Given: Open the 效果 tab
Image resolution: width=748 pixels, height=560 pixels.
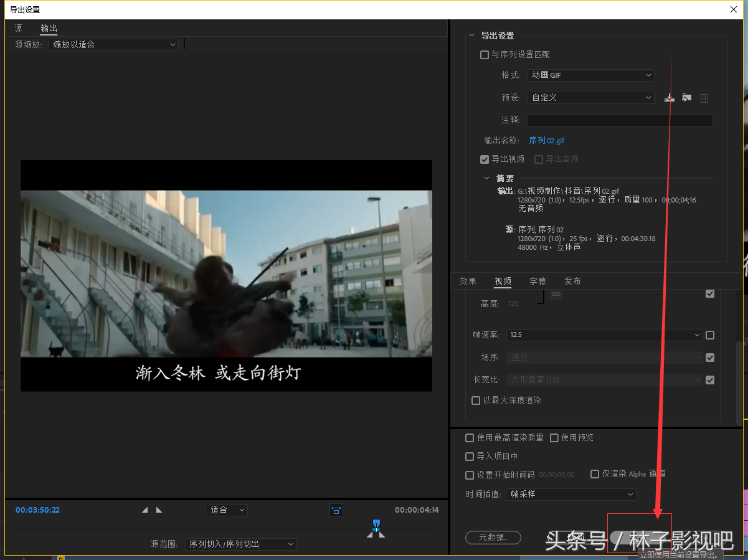Looking at the screenshot, I should [x=468, y=282].
